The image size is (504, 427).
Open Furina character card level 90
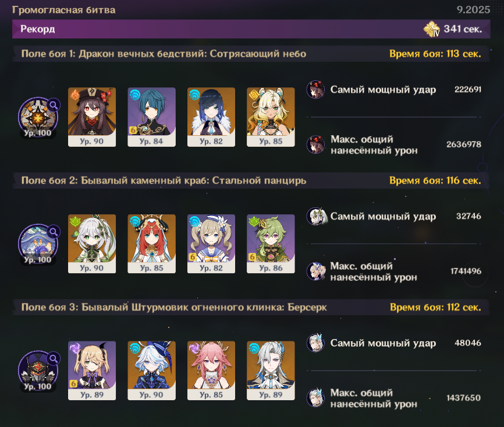pyautogui.click(x=152, y=370)
